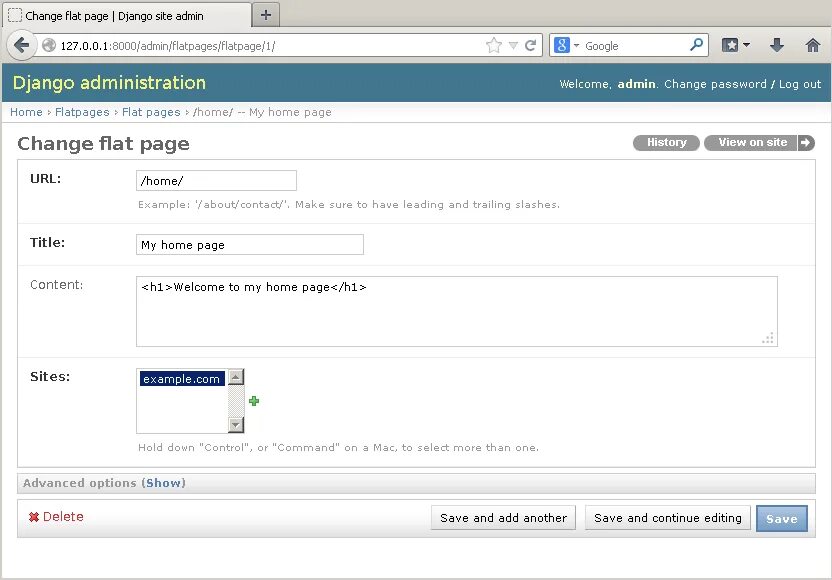The height and width of the screenshot is (580, 832).
Task: Click the Home breadcrumb link
Action: [x=26, y=112]
